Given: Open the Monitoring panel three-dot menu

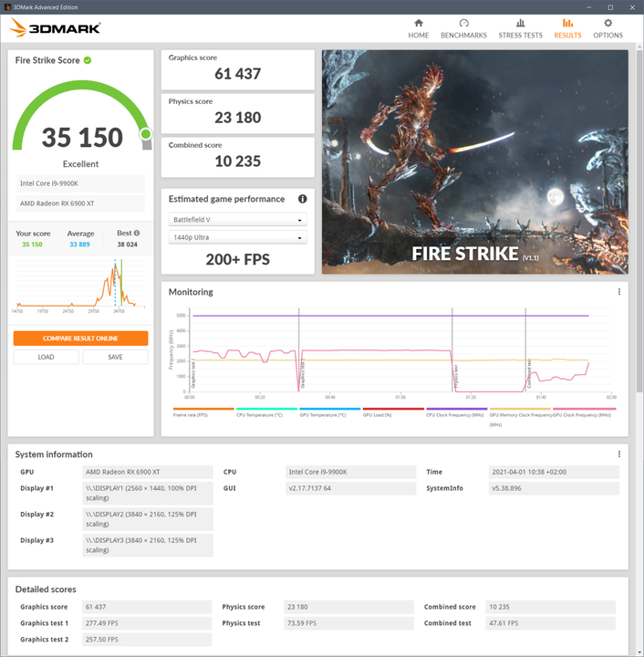Looking at the screenshot, I should click(x=619, y=292).
